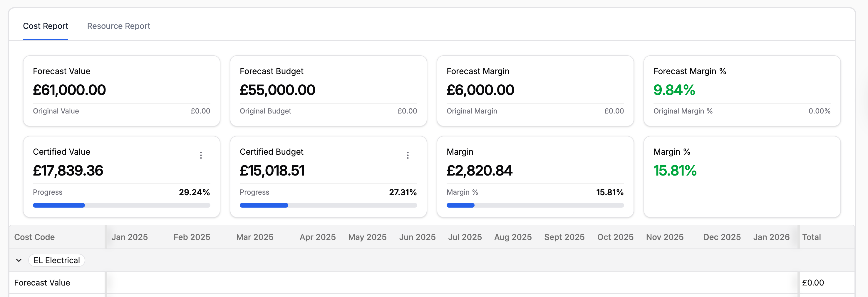The height and width of the screenshot is (297, 868).
Task: Click the Forecast Value row £0.00 total
Action: [813, 283]
